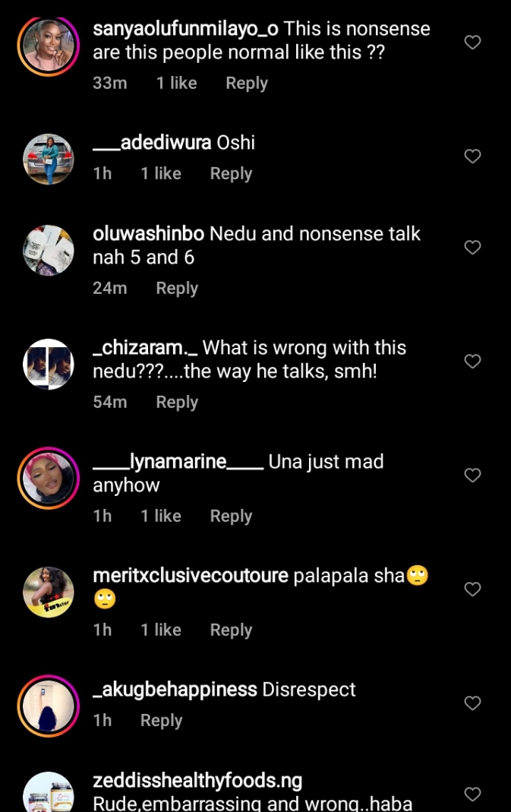Image resolution: width=511 pixels, height=812 pixels.
Task: Like meritxclusivecoutoure's palapala sha comment
Action: 472,589
